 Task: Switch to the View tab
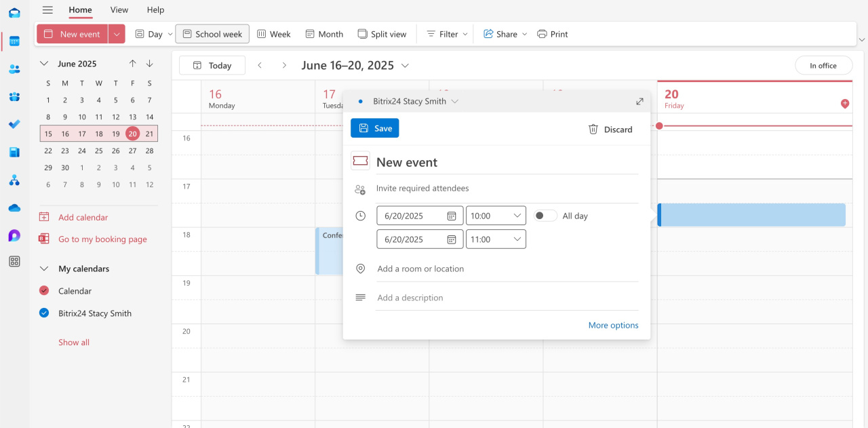(119, 9)
